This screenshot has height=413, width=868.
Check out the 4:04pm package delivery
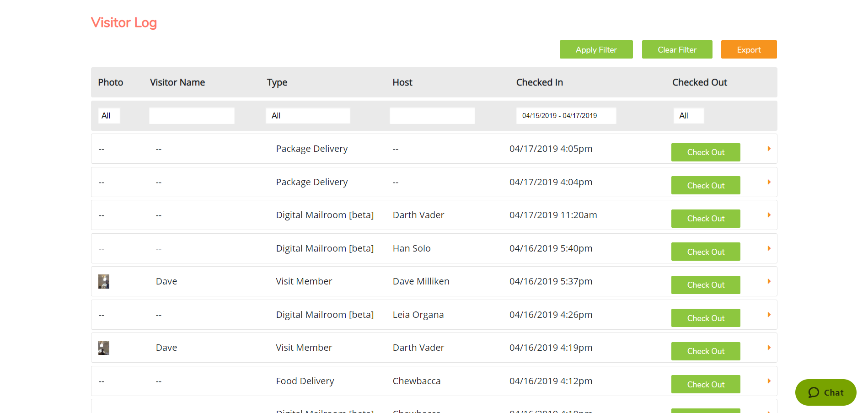tap(705, 185)
